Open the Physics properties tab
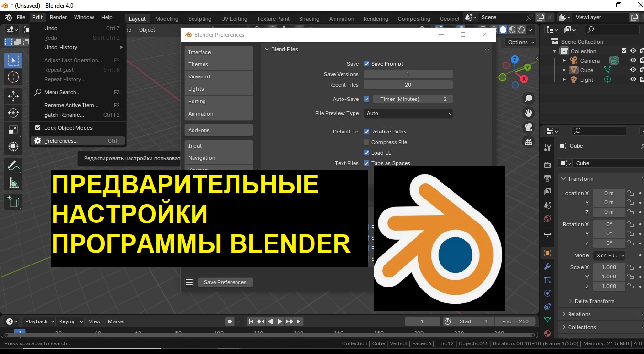This screenshot has height=354, width=644. pos(547,293)
